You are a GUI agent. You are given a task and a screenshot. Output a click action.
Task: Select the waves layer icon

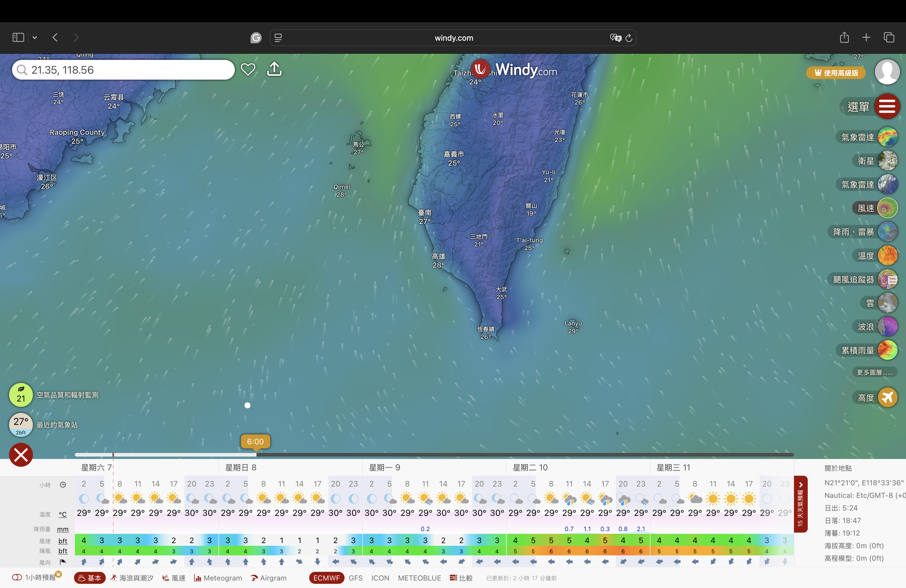[887, 327]
